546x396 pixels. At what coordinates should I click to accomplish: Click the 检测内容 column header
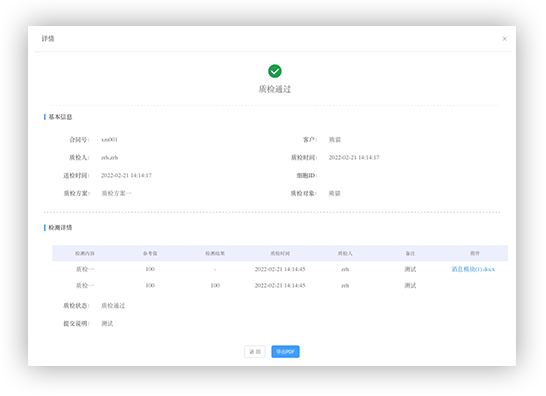[85, 253]
